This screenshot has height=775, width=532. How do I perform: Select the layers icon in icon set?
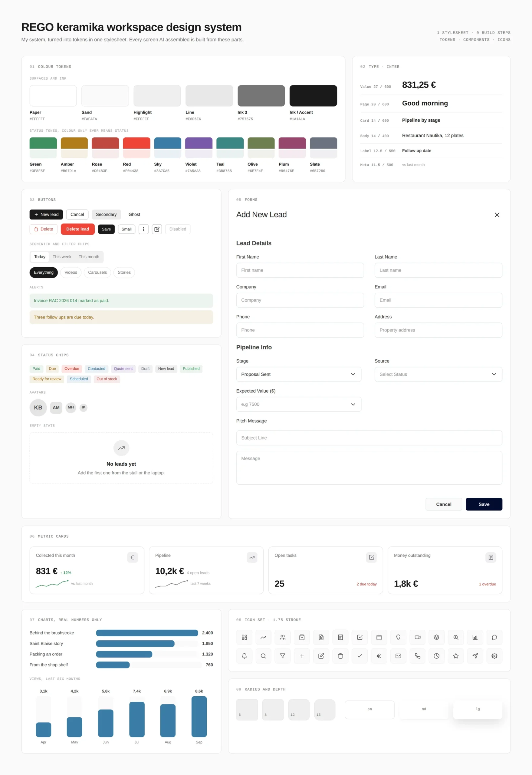(437, 637)
